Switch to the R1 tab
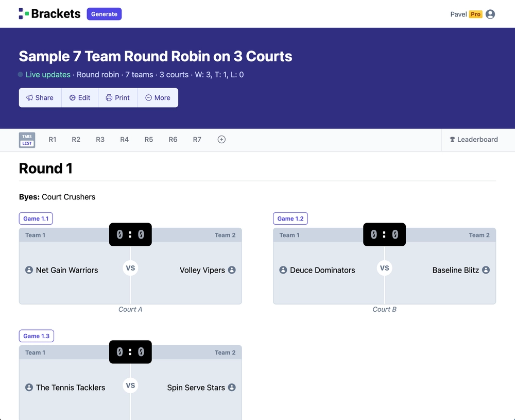Viewport: 515px width, 420px height. click(53, 139)
